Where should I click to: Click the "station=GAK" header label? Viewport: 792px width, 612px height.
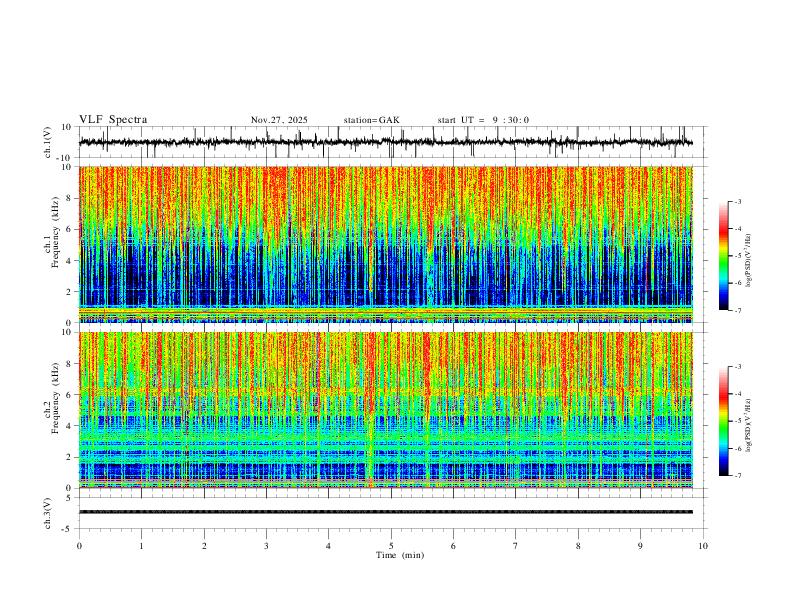tap(371, 120)
